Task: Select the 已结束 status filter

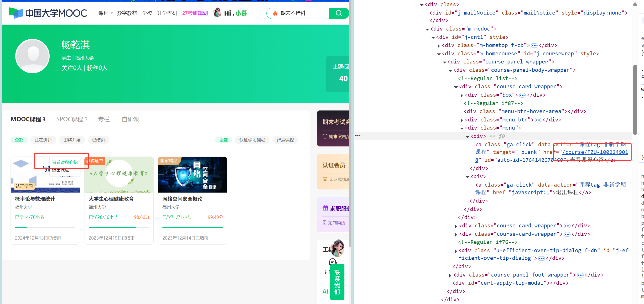Action: point(98,140)
